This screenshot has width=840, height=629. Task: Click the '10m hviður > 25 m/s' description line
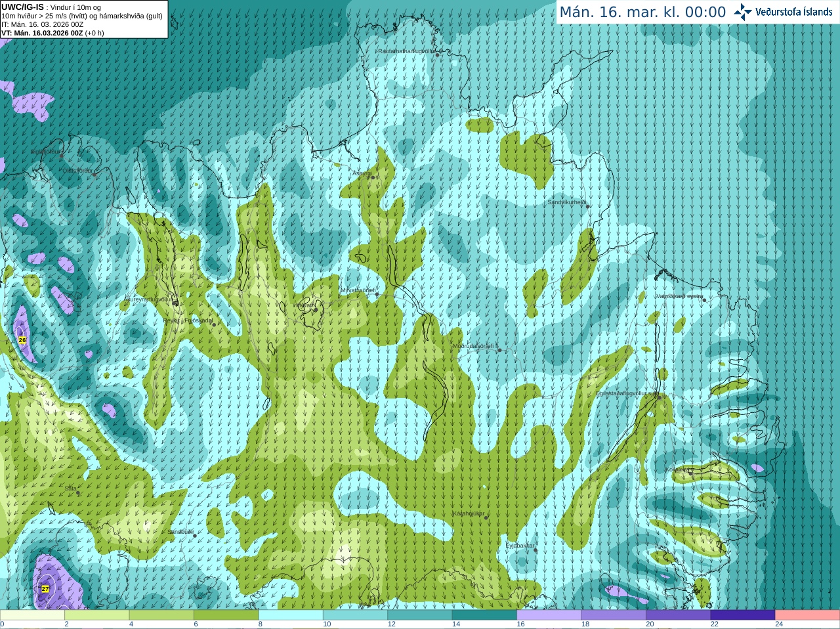[x=82, y=16]
